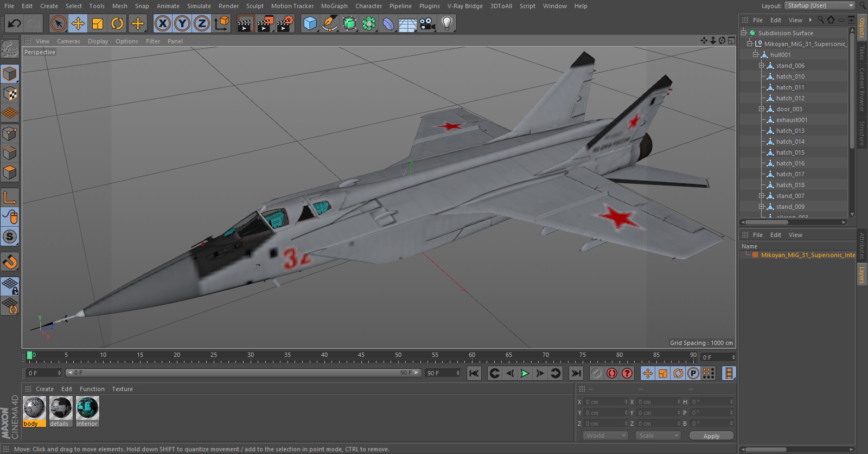Enable Points mode
The height and width of the screenshot is (454, 868).
pos(10,133)
